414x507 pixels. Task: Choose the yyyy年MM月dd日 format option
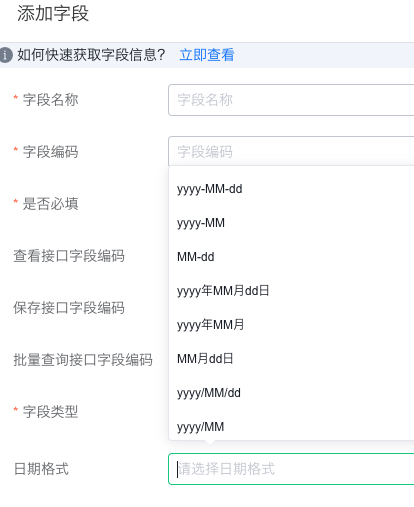[291, 291]
